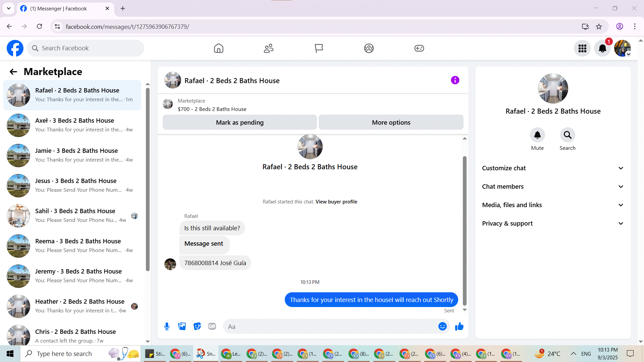
Task: Expand Chat members section
Action: pos(553,187)
